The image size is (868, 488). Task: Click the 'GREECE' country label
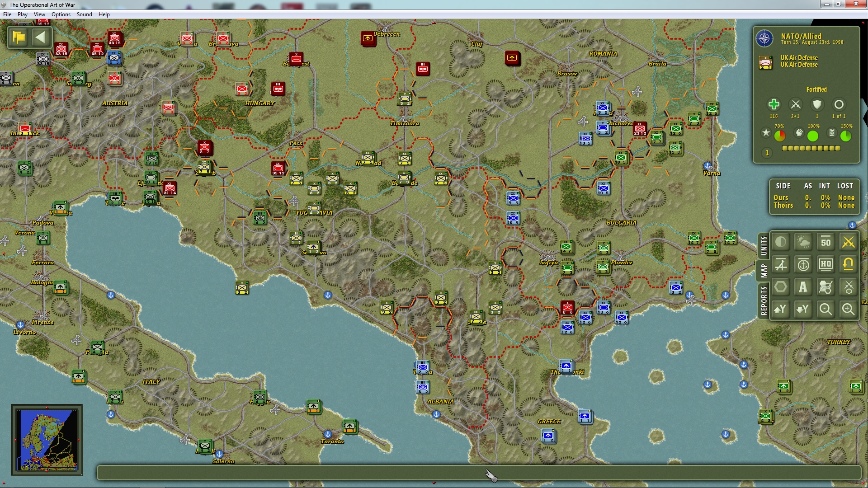click(x=549, y=422)
